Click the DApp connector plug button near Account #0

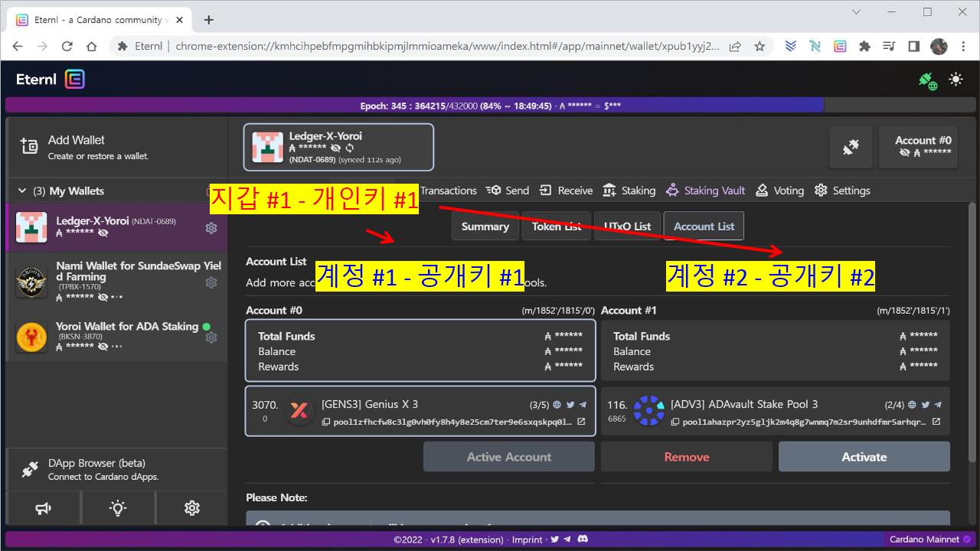click(x=851, y=147)
